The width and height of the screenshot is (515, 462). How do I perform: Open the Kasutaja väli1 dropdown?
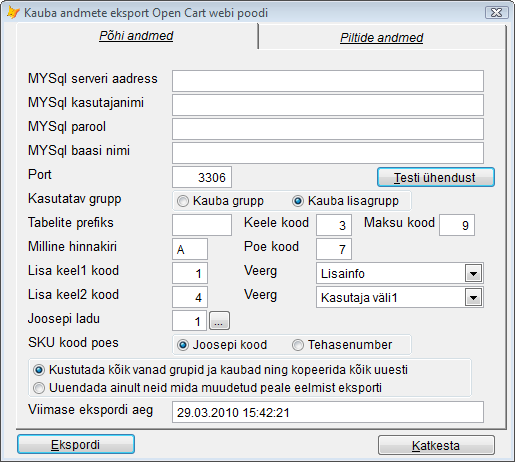pyautogui.click(x=473, y=298)
